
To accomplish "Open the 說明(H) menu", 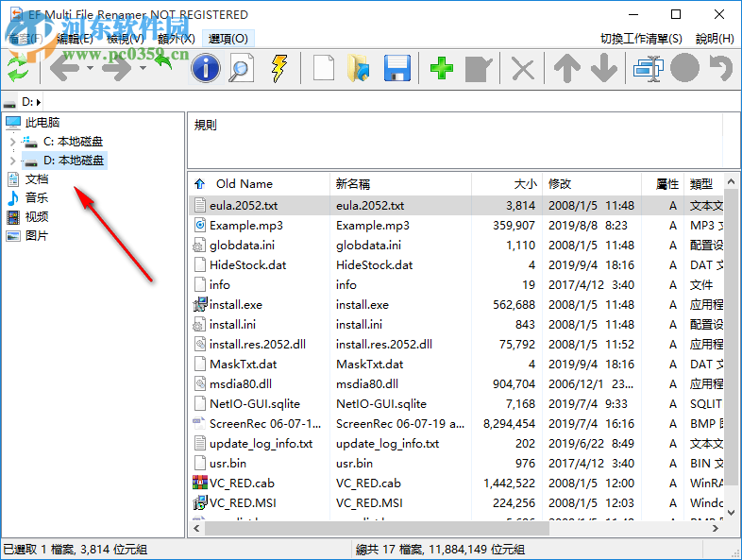I will 715,39.
